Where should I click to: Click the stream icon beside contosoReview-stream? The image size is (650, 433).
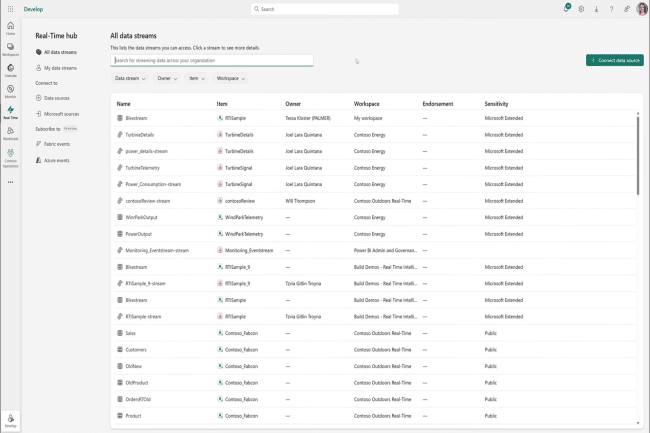coord(120,201)
